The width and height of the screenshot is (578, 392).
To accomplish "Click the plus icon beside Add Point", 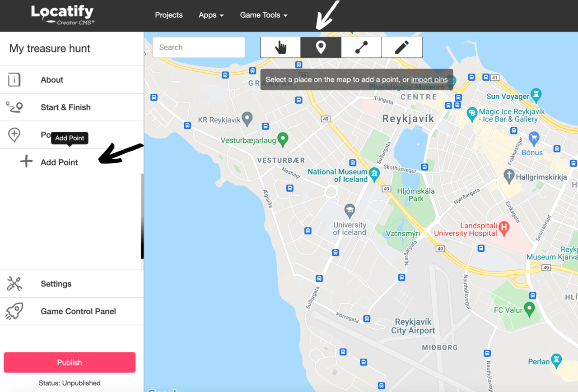I will (26, 162).
